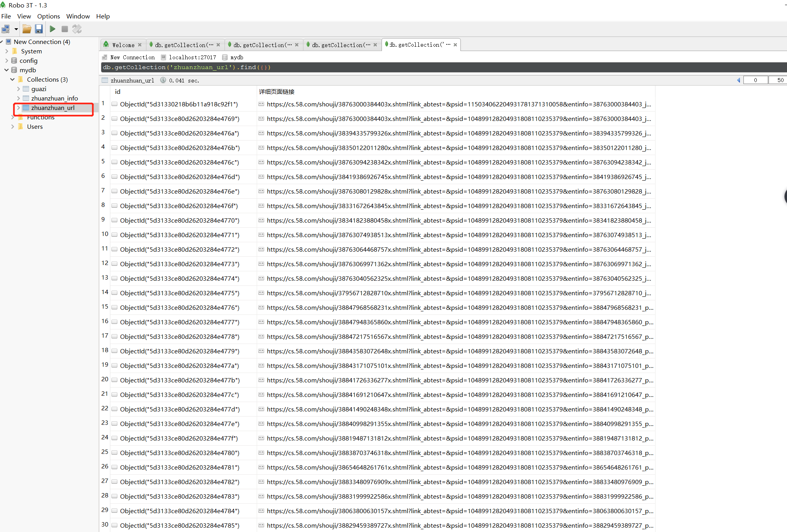
Task: Expand the zhuanzhuan_info collection
Action: click(x=18, y=98)
